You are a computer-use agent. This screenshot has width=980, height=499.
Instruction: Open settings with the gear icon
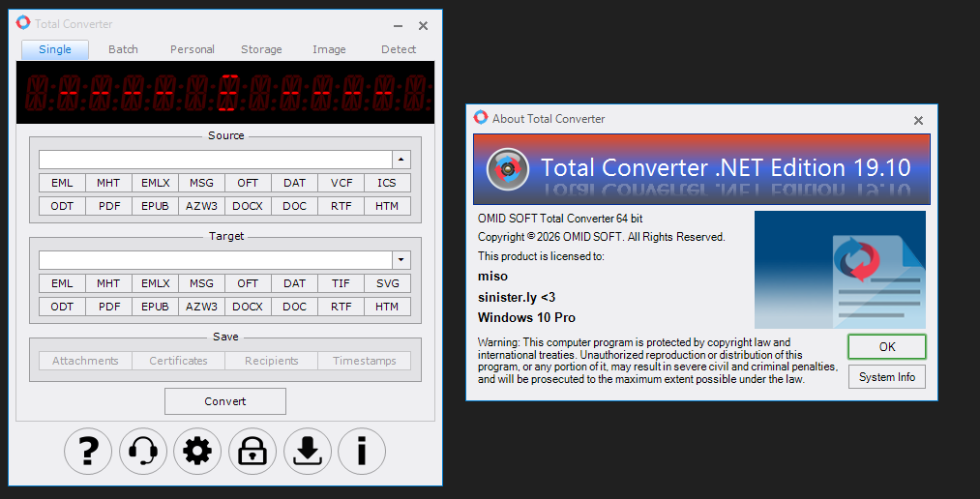pyautogui.click(x=197, y=451)
